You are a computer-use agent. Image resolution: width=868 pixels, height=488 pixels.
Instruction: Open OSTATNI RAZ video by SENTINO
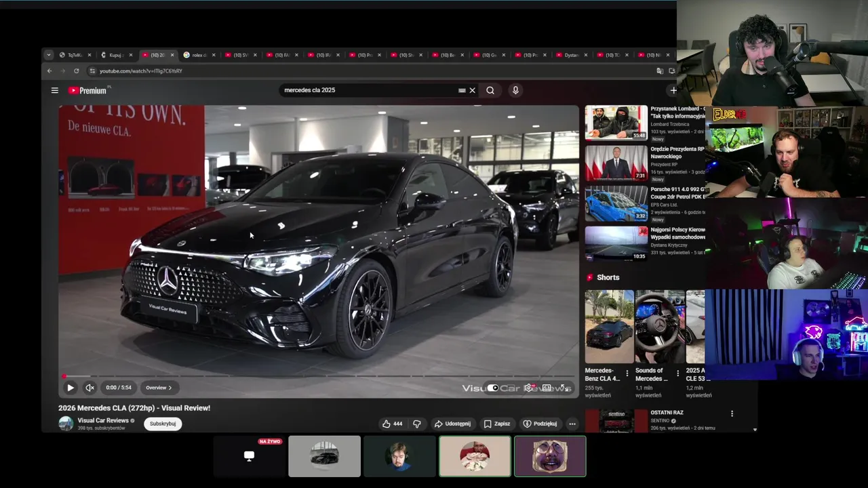pyautogui.click(x=667, y=412)
